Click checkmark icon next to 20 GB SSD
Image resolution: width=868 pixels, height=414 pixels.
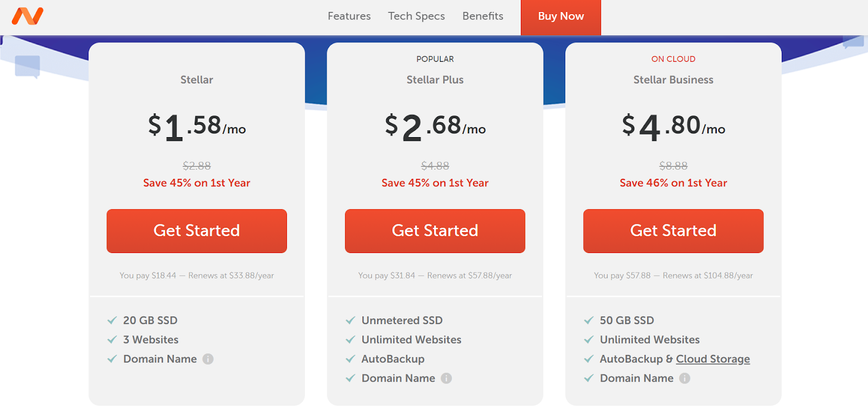click(112, 320)
